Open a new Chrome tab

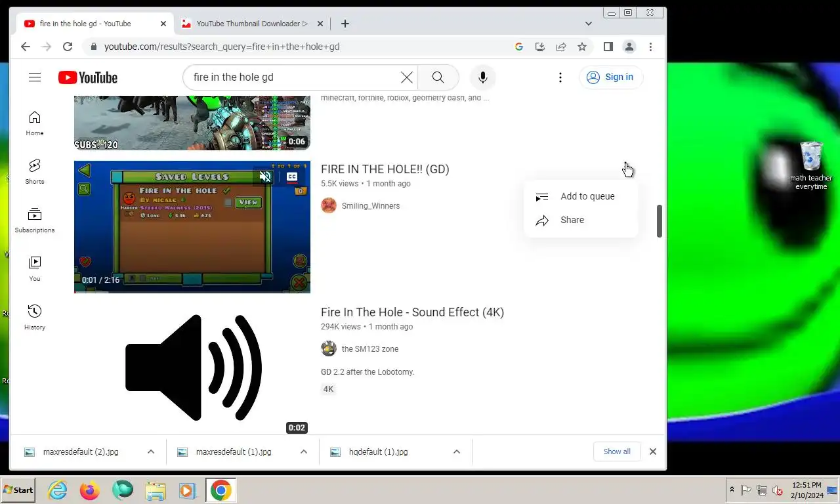(345, 24)
